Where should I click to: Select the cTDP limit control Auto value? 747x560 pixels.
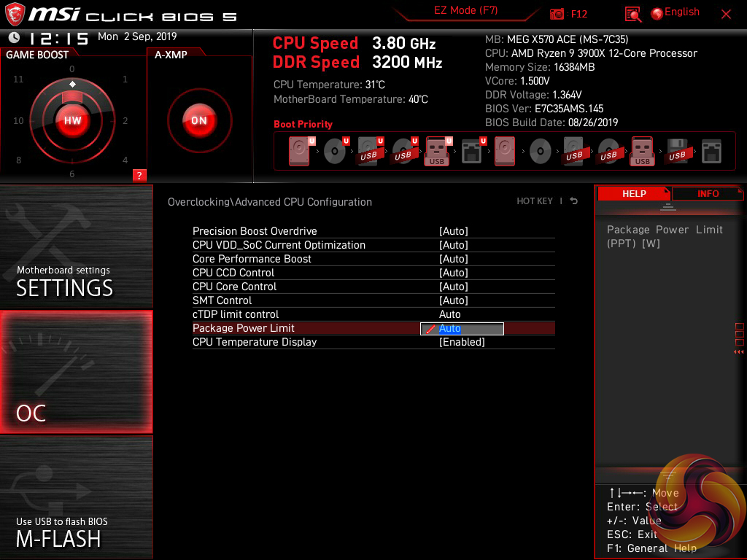click(x=449, y=314)
